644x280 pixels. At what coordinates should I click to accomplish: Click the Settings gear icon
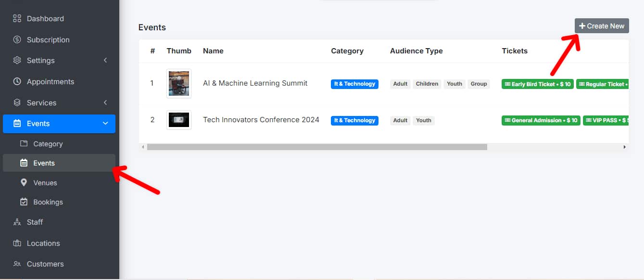tap(17, 61)
